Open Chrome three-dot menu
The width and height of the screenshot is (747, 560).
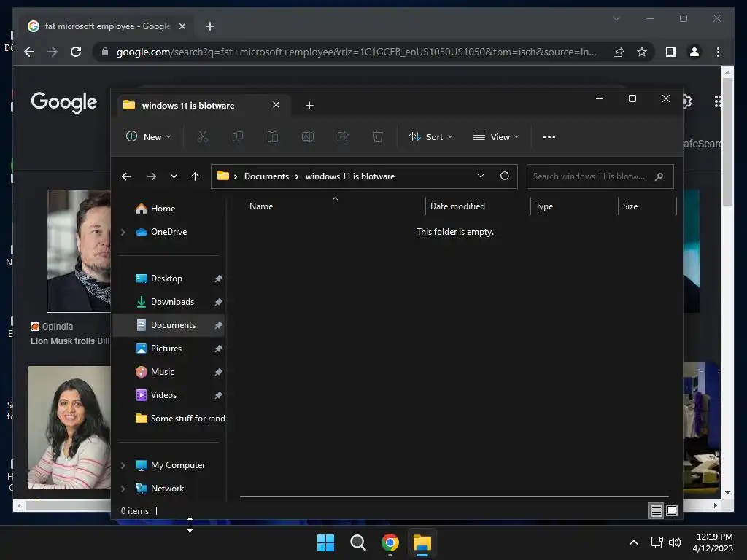(718, 52)
